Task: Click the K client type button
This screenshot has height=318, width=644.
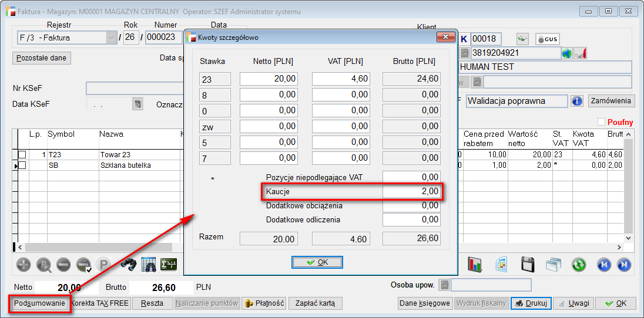Action: click(x=464, y=39)
